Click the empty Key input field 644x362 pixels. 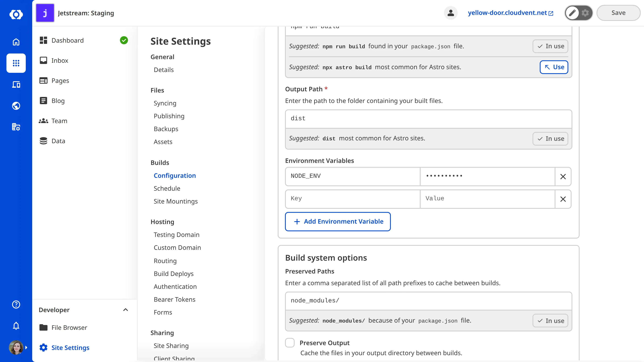coord(353,199)
